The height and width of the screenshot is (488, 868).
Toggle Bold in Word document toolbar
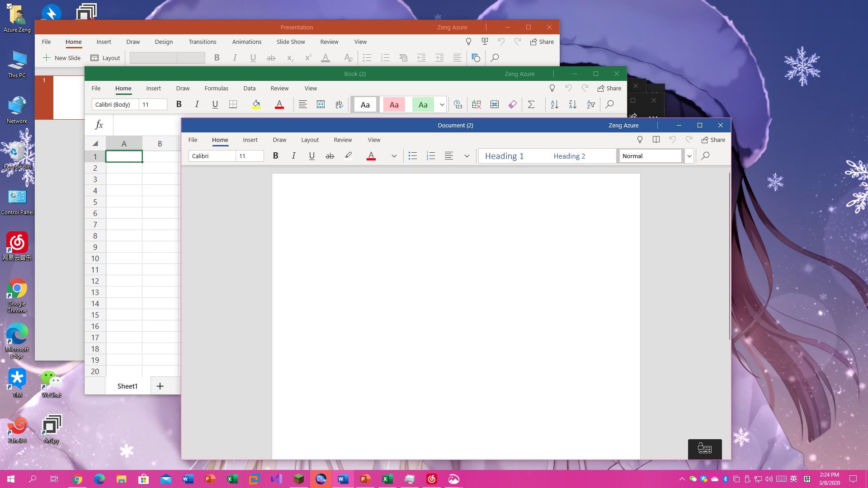(x=276, y=156)
